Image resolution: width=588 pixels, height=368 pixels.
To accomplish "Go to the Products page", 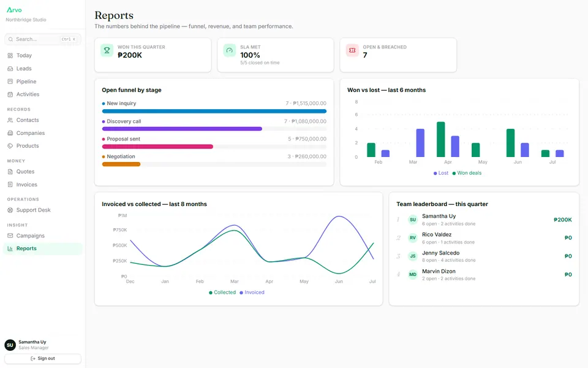I will point(43,146).
